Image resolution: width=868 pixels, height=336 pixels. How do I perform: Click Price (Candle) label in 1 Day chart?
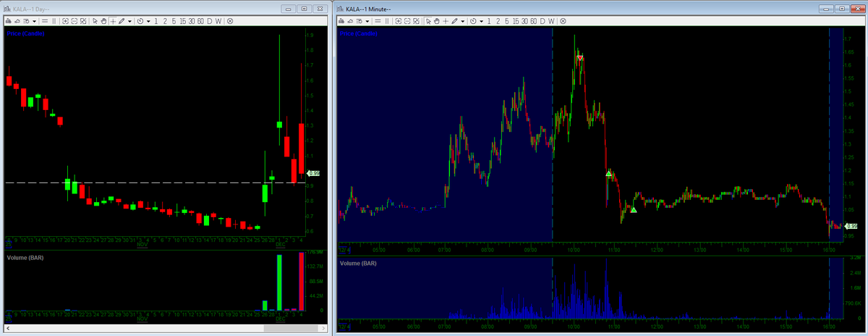pos(25,34)
